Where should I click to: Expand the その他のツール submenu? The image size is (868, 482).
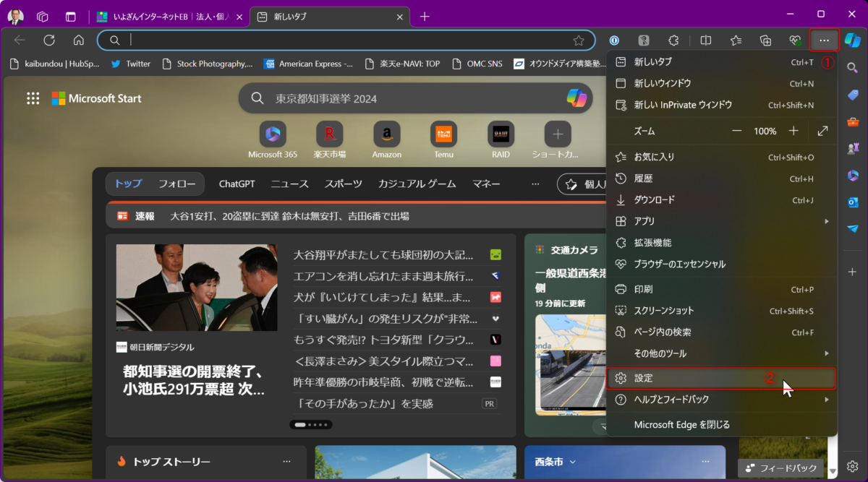(x=722, y=353)
